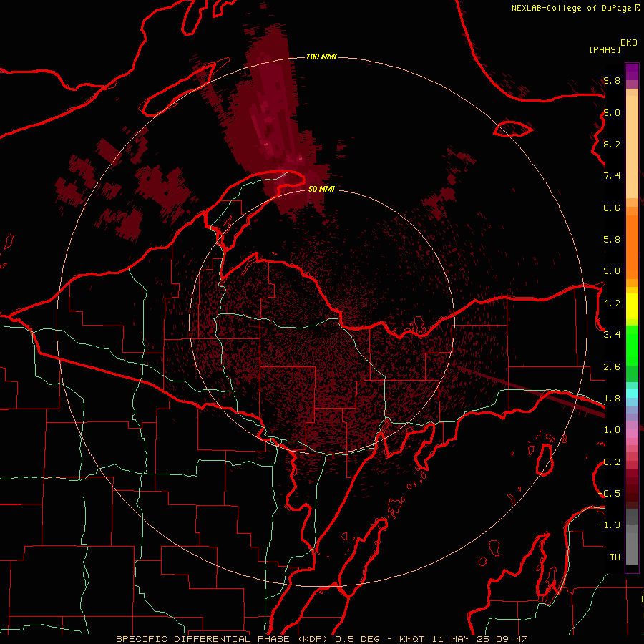Screen dimensions: 644x644
Task: Select the 8.2 scale value
Action: [612, 144]
